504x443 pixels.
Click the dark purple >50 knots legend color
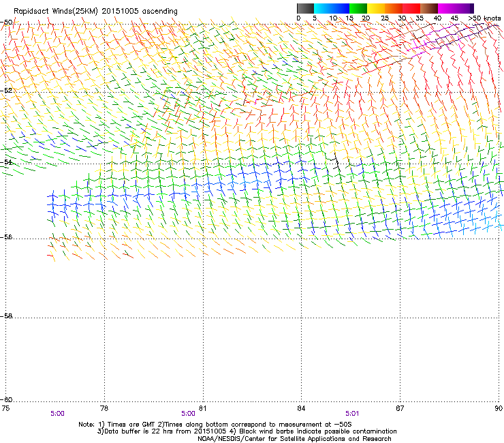point(472,8)
